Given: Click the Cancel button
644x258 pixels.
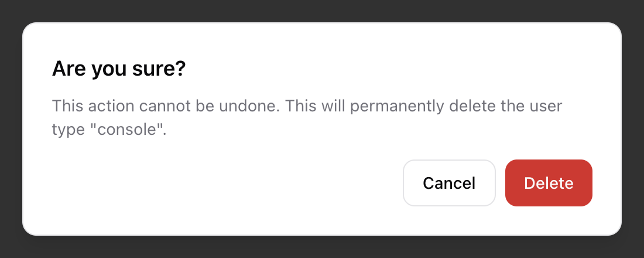Looking at the screenshot, I should 449,183.
